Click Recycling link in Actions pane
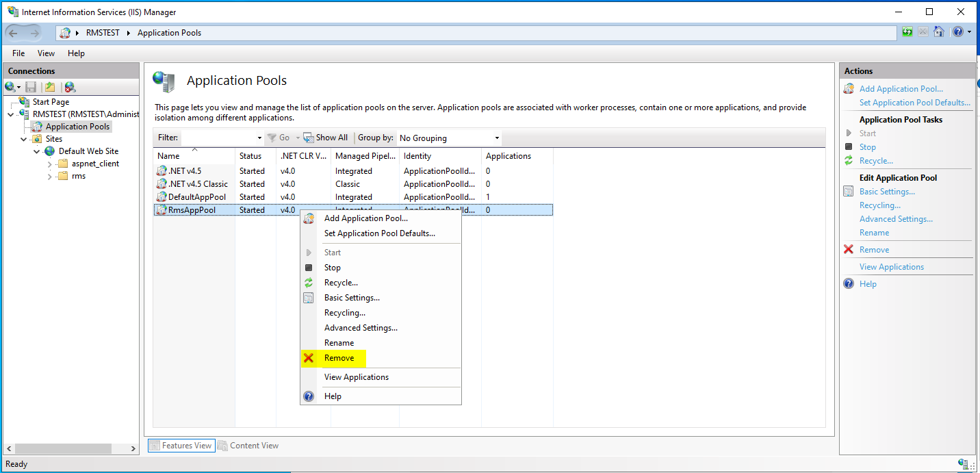 pyautogui.click(x=880, y=205)
